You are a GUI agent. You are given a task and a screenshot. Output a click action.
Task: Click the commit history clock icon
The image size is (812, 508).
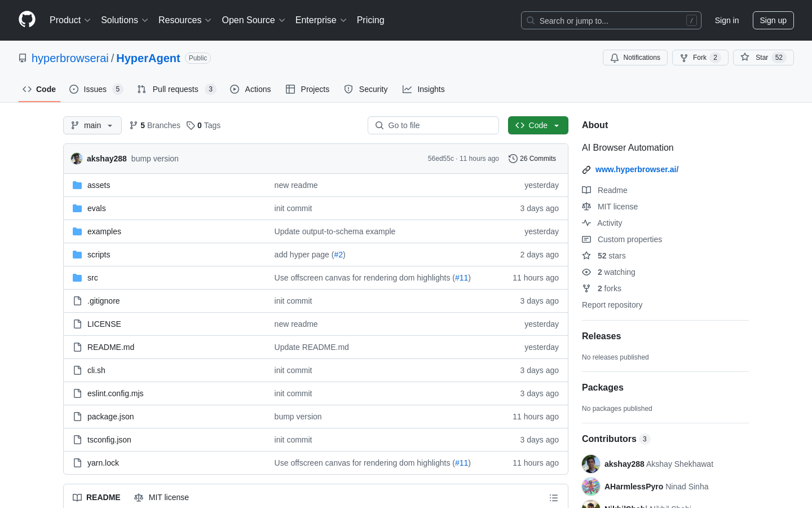(513, 159)
